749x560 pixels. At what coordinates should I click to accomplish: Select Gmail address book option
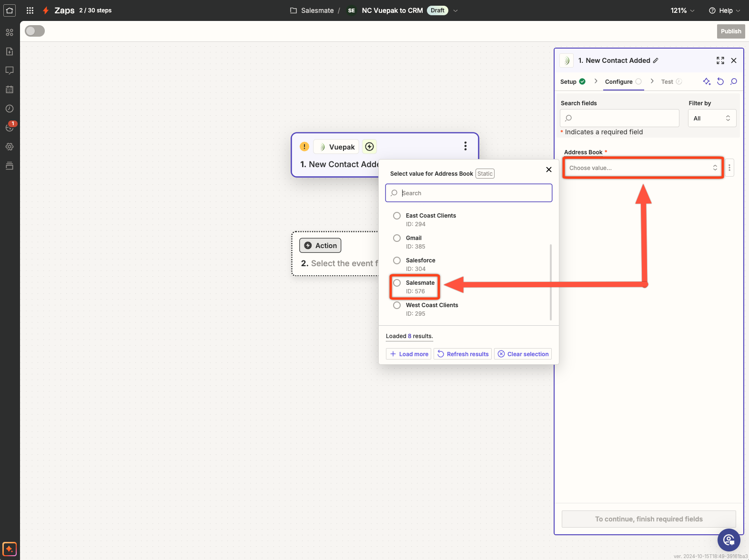[x=397, y=238]
